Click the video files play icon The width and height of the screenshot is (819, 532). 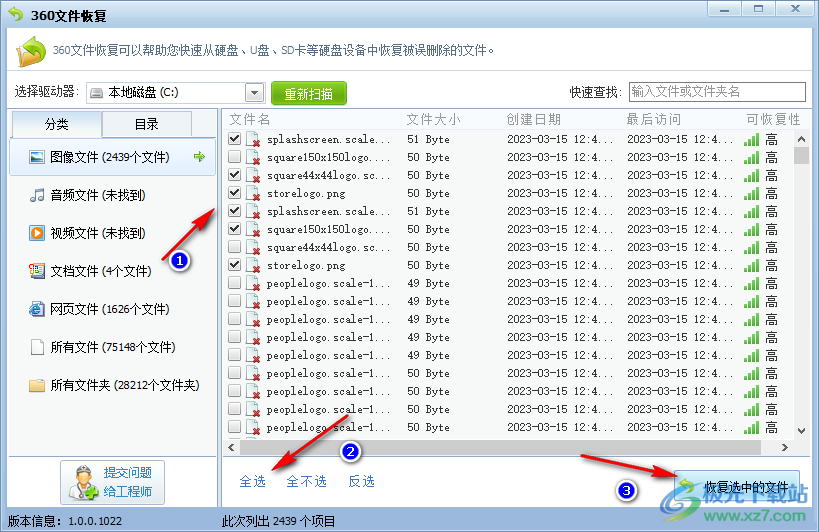[37, 233]
